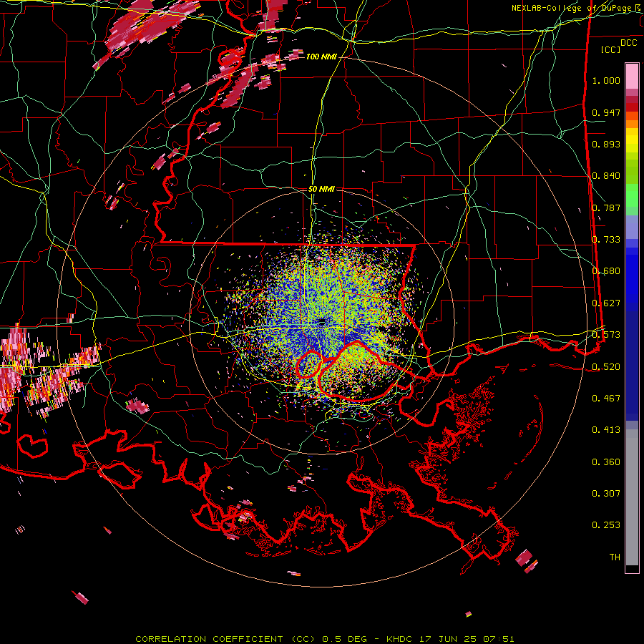Click the 0.253 value on the color scale
The width and height of the screenshot is (644, 644).
(x=606, y=525)
